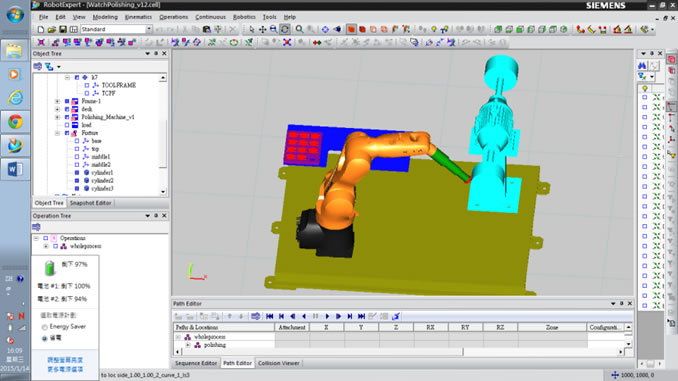Image resolution: width=678 pixels, height=381 pixels.
Task: Toggle display checkbox for TOOLFRAME
Action: click(87, 85)
